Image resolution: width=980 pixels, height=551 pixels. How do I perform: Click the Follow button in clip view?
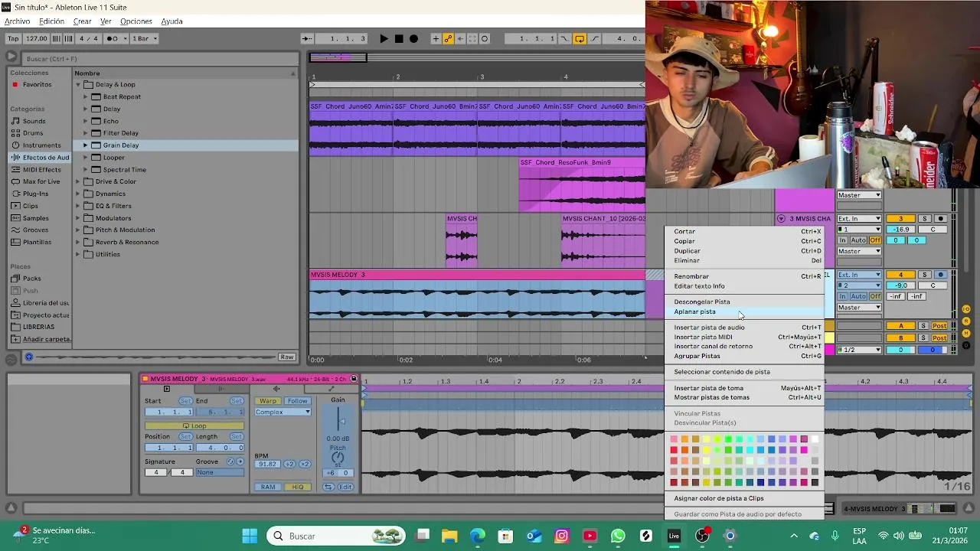pyautogui.click(x=297, y=401)
